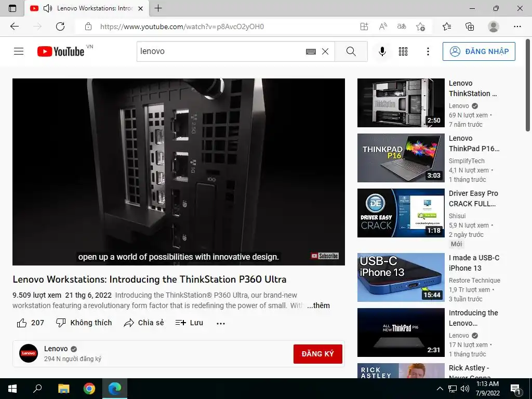Viewport: 532px width, 399px height.
Task: Subscribe using ĐĂNG KÝ button
Action: (x=317, y=354)
